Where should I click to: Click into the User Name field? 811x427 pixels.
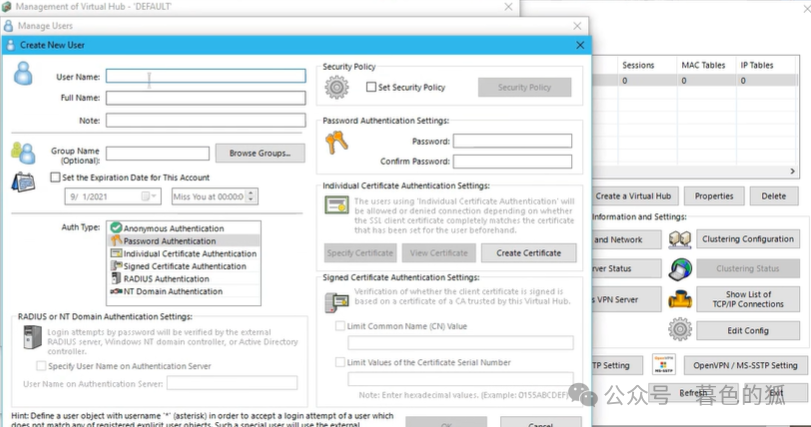[x=205, y=76]
